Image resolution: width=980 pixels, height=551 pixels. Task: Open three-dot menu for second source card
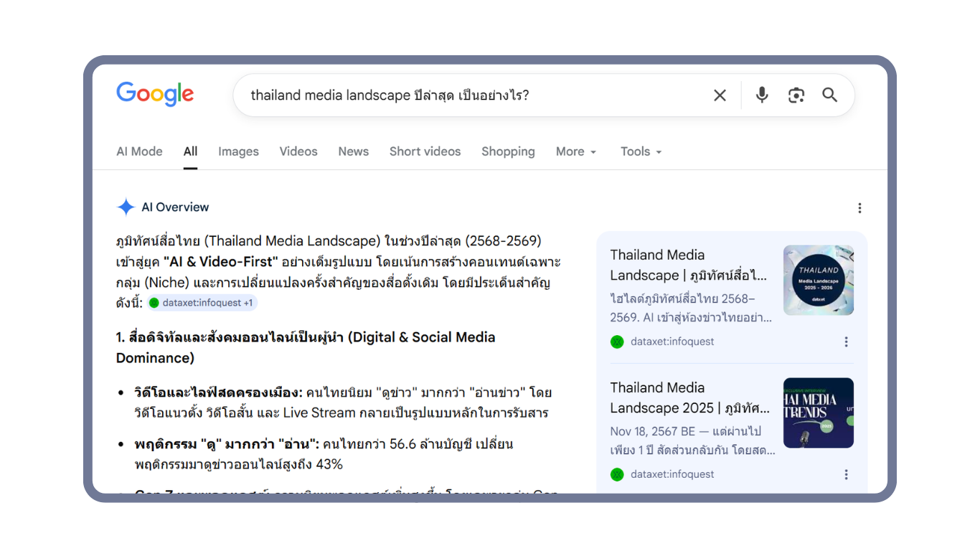point(846,475)
